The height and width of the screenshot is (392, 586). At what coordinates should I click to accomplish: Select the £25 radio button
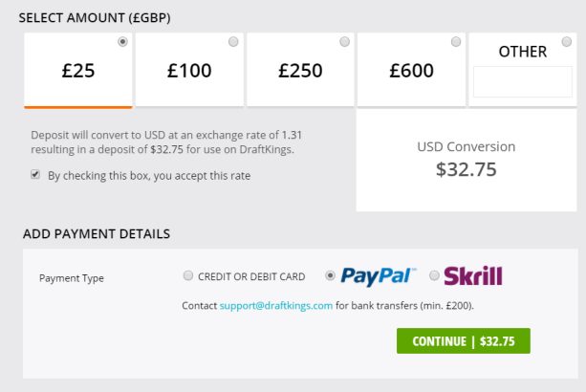click(122, 41)
